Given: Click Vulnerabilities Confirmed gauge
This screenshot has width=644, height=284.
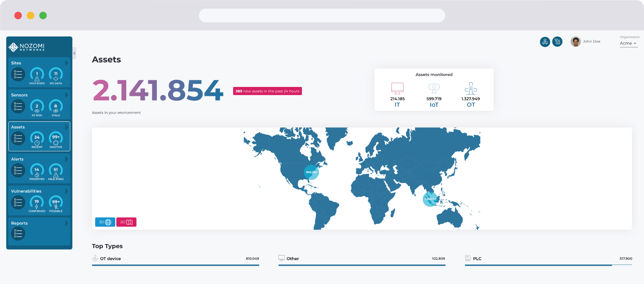Looking at the screenshot, I should [37, 204].
